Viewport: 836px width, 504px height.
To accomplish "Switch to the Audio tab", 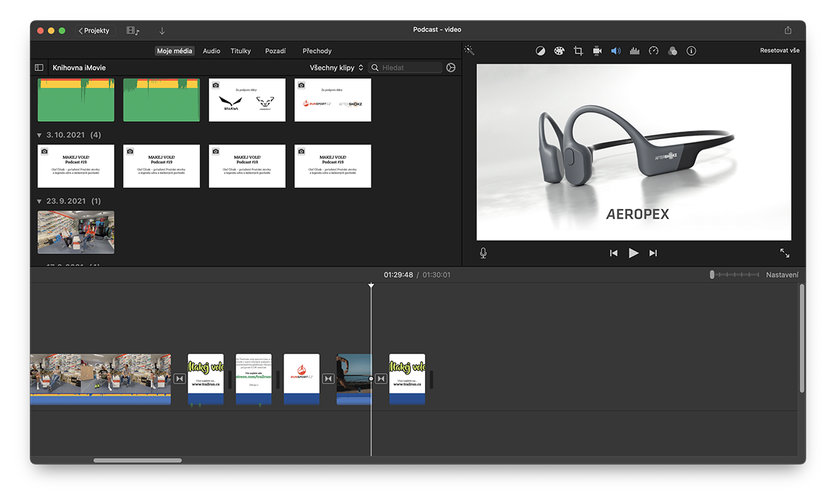I will (212, 51).
